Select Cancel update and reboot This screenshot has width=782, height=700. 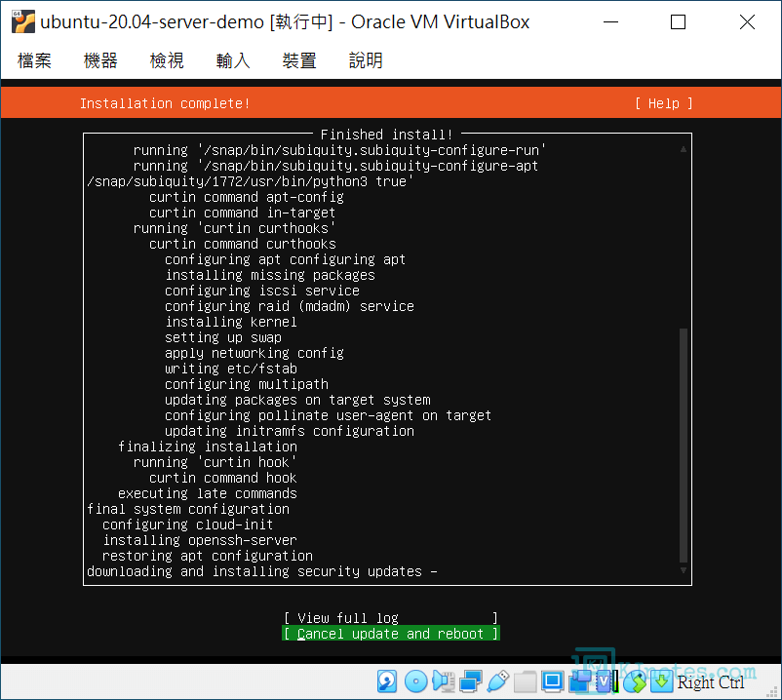click(x=391, y=633)
